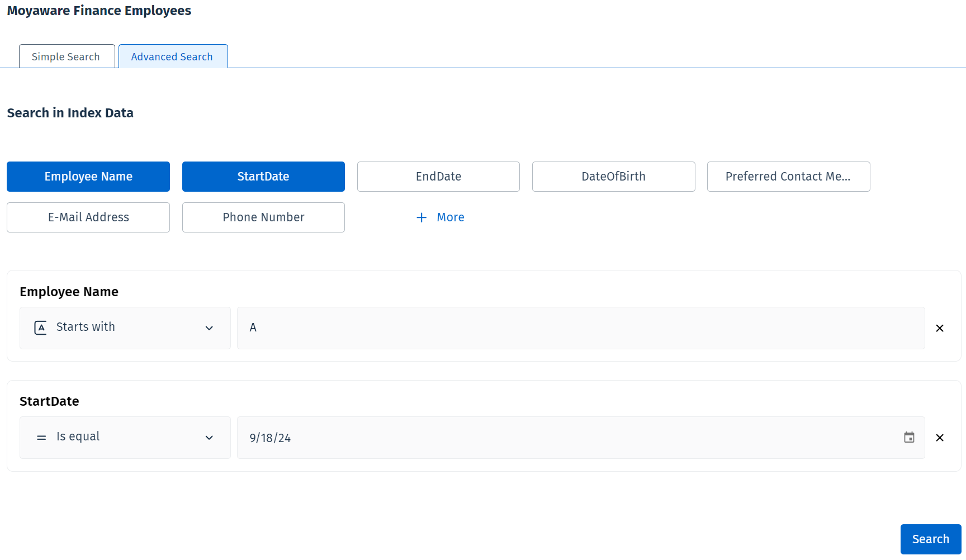
Task: Expand the 'Starts with' operator dropdown
Action: pos(209,328)
